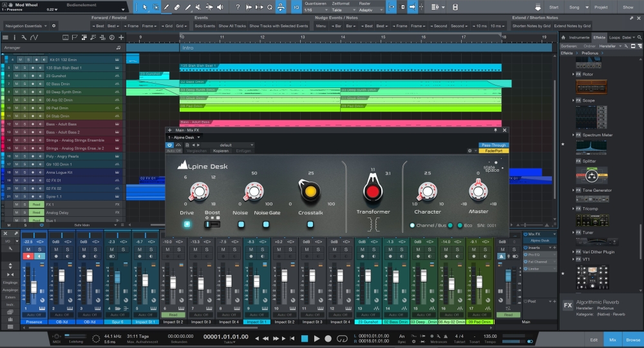Open the Navigation Essentials dropdown
This screenshot has width=644, height=348.
(26, 26)
